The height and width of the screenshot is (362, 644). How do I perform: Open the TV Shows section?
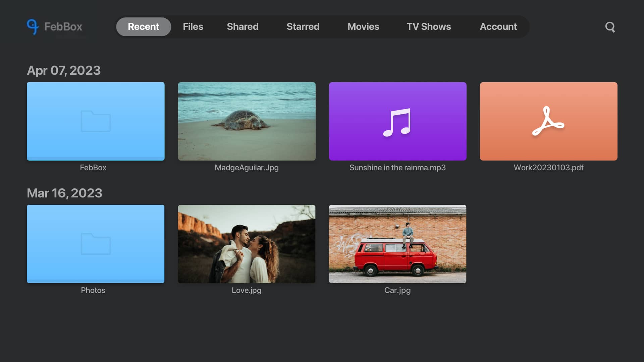tap(429, 26)
